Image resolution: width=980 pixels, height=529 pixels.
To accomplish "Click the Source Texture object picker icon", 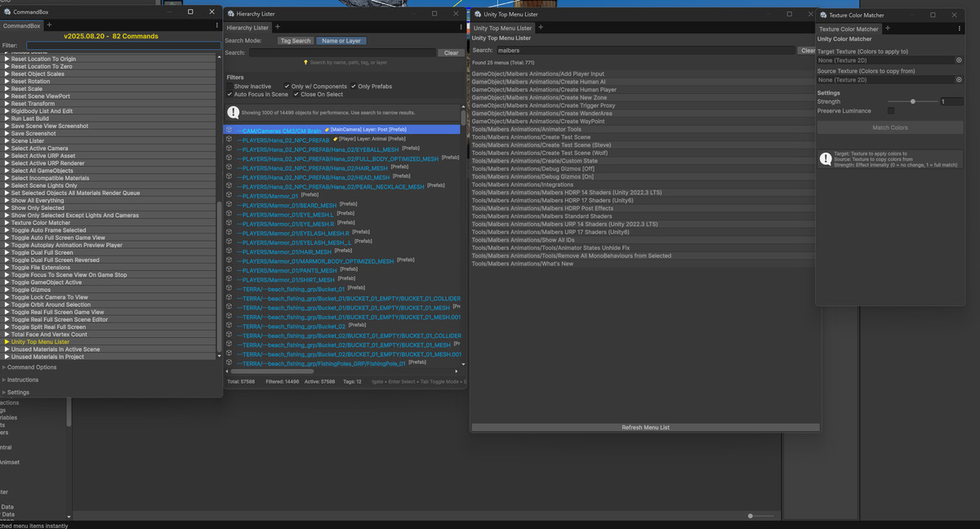I will [959, 80].
